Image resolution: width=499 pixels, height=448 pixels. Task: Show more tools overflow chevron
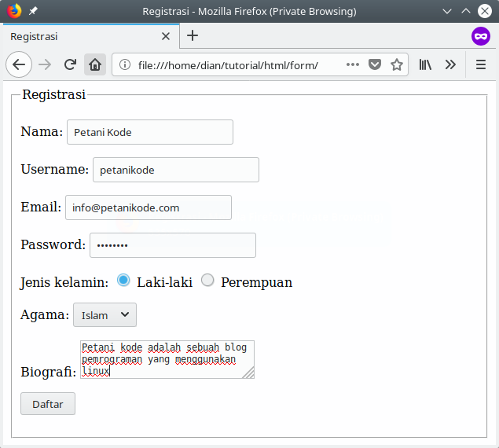450,64
